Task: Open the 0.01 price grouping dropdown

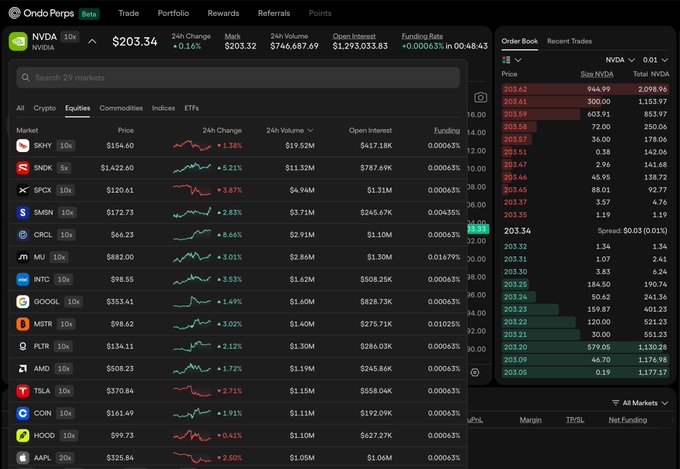Action: 655,60
